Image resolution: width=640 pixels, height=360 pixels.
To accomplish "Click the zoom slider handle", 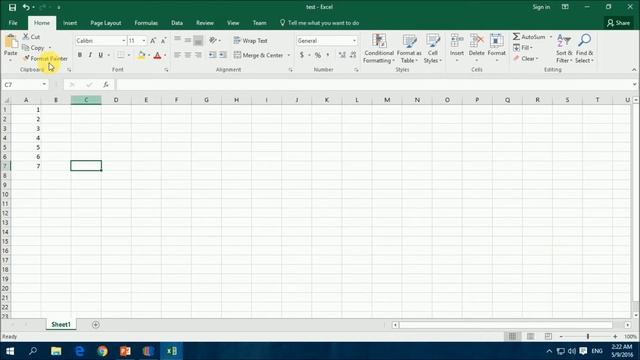I will (588, 336).
